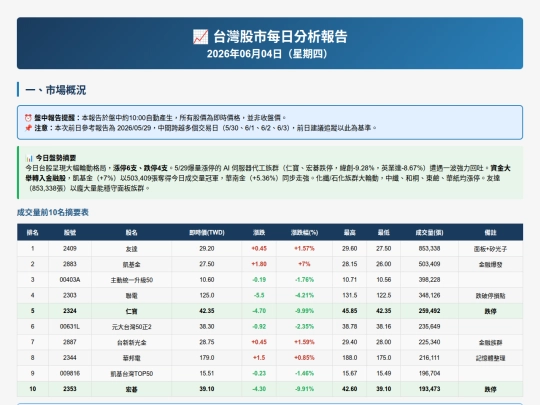This screenshot has width=540, height=405.
Task: Click the 最高 column header
Action: pos(350,232)
